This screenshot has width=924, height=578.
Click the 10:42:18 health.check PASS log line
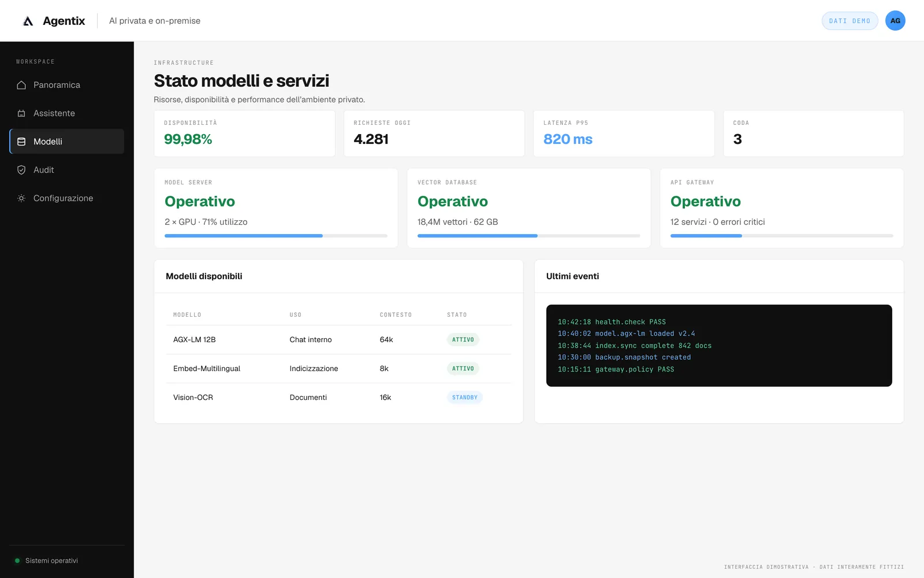(x=612, y=322)
